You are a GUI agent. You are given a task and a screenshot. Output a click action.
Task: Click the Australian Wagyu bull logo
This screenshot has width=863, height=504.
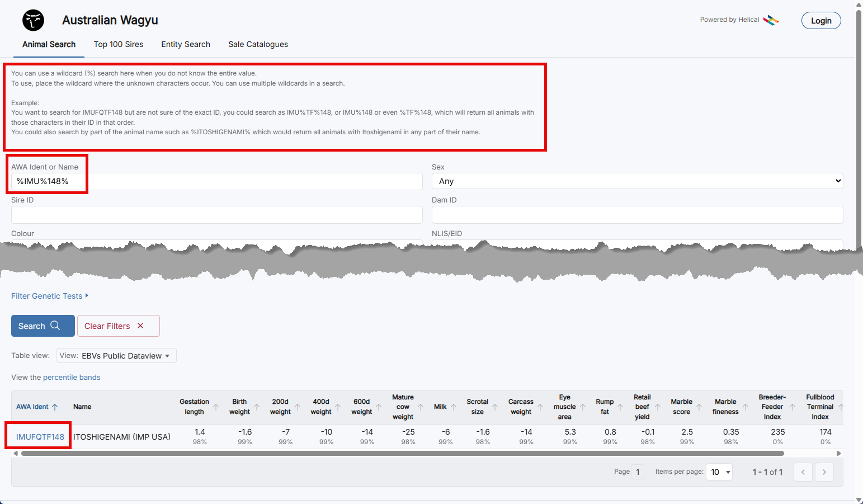[x=33, y=21]
